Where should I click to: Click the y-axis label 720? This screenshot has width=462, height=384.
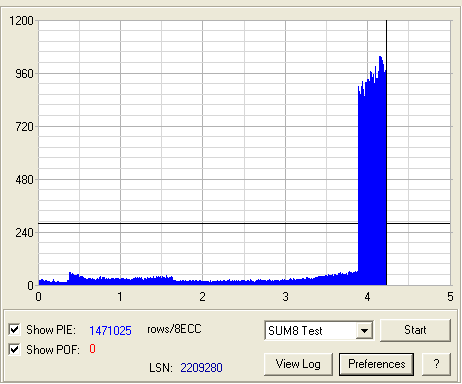tap(24, 127)
